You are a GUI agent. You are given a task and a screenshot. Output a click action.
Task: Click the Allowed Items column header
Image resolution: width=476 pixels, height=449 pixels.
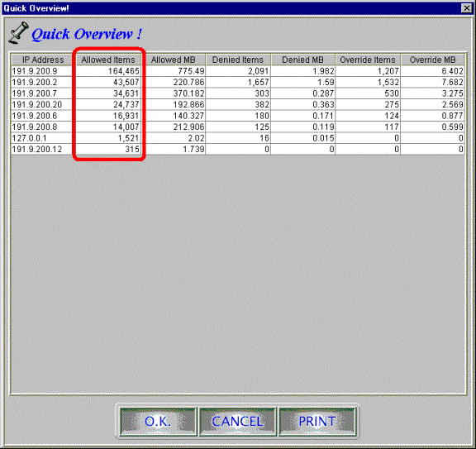coord(108,60)
